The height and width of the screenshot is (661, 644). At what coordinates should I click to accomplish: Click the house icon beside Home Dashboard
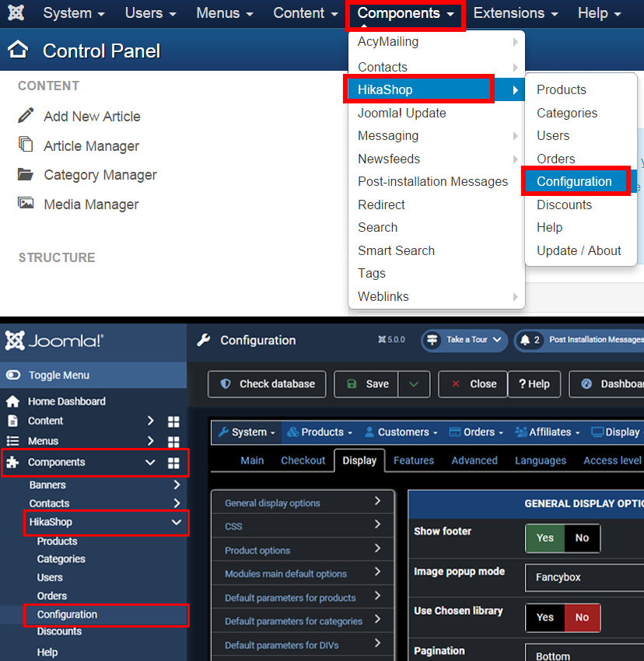(12, 401)
